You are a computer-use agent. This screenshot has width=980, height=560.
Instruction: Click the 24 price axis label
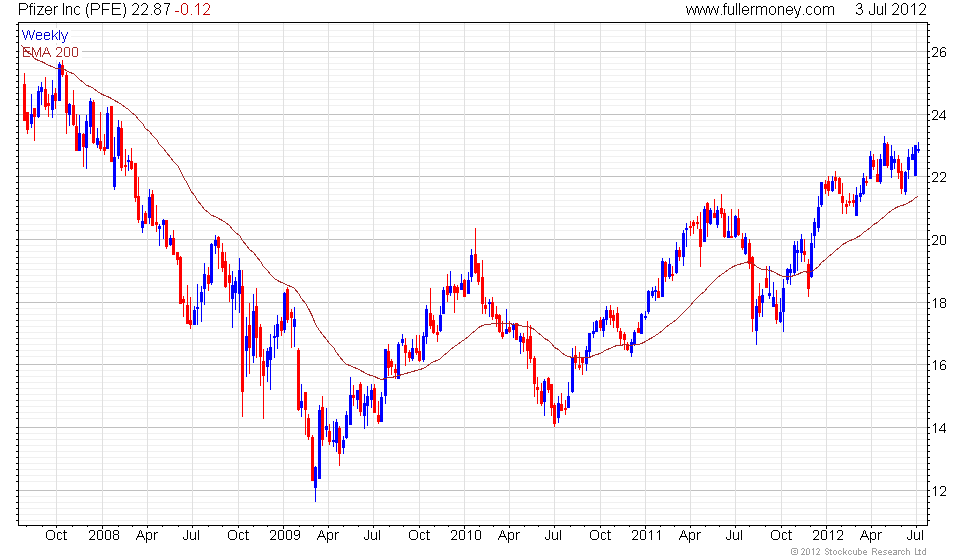(x=939, y=115)
